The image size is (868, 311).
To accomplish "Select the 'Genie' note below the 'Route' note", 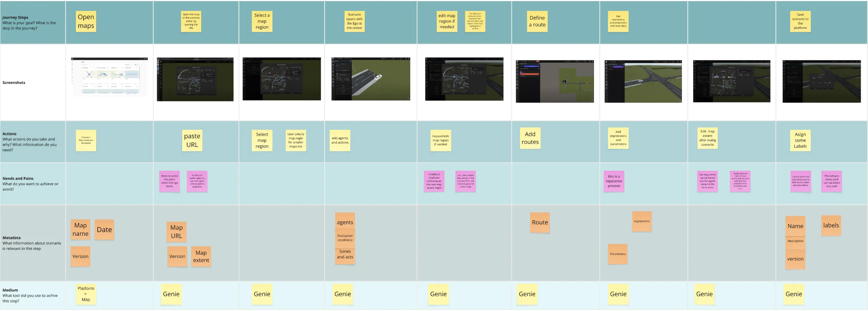I will pos(527,294).
